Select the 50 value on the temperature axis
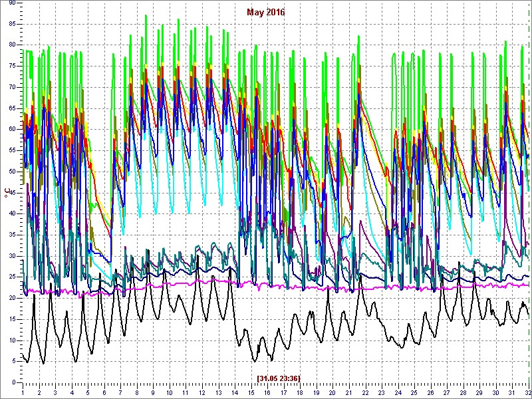The image size is (532, 399). click(12, 172)
